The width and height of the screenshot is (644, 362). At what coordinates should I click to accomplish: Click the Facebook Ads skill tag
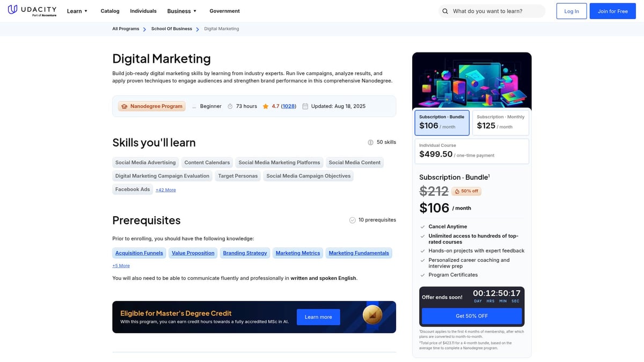[x=133, y=189]
